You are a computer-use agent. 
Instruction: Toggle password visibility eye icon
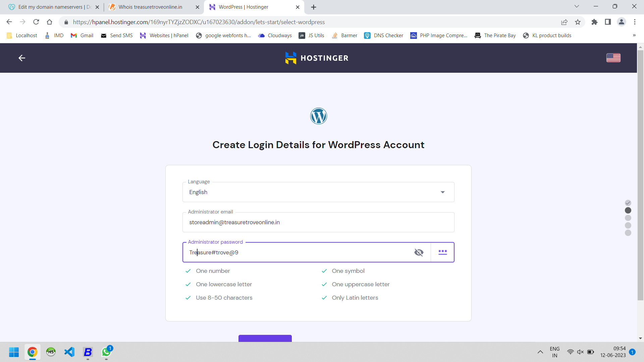tap(419, 252)
